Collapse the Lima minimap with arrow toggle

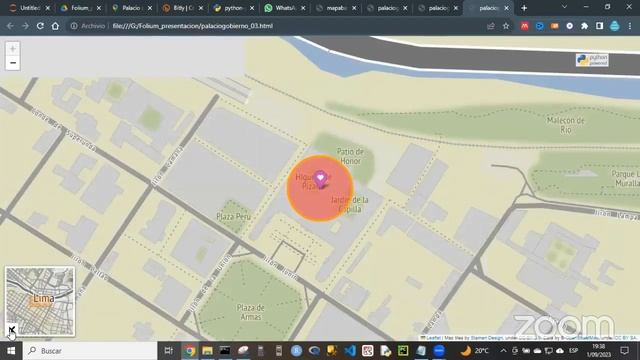pos(11,329)
